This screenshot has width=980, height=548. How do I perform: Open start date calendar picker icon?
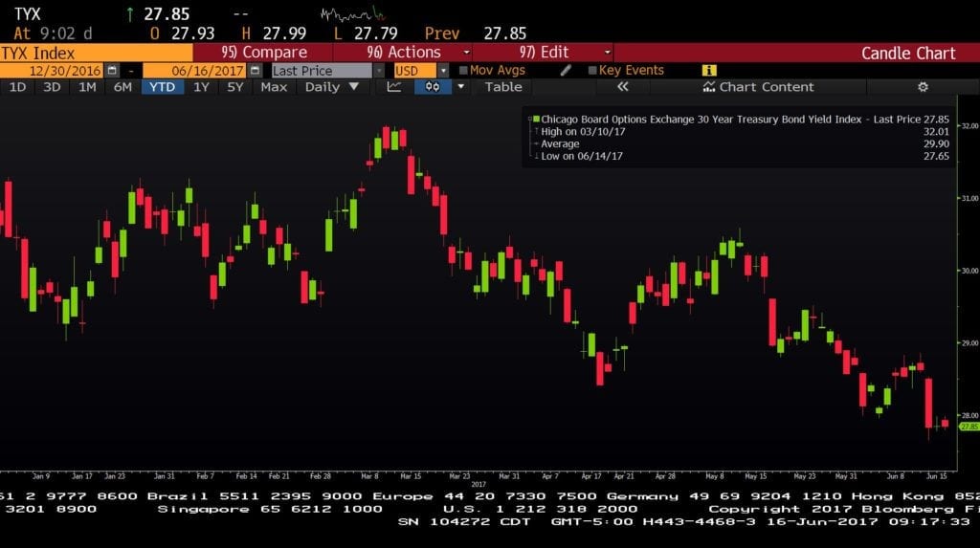tap(112, 71)
